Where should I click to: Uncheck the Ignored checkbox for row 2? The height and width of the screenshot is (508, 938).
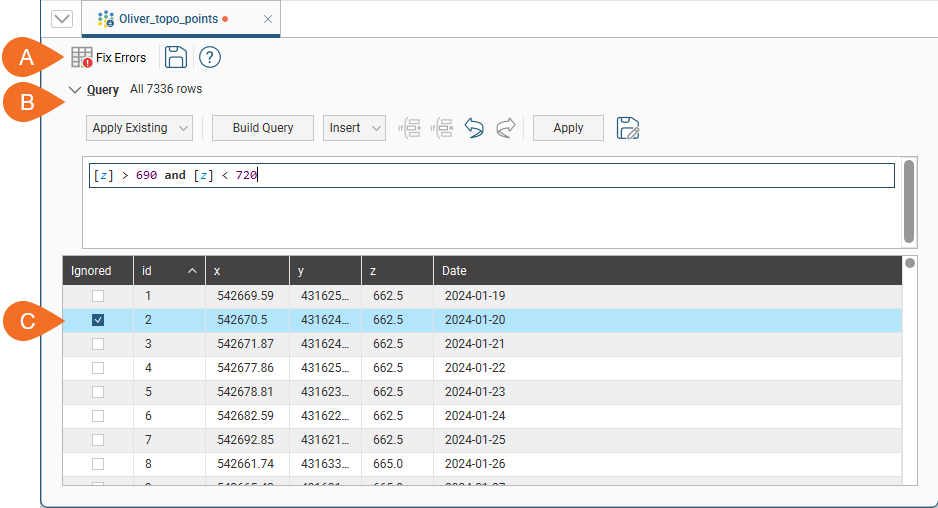(98, 320)
